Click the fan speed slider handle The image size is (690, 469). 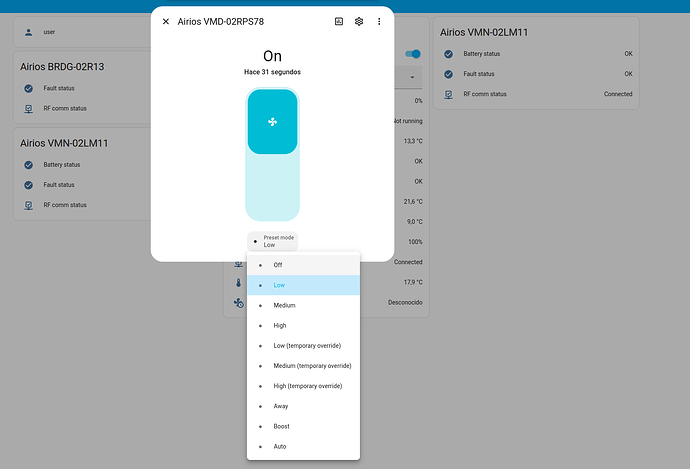[x=272, y=122]
